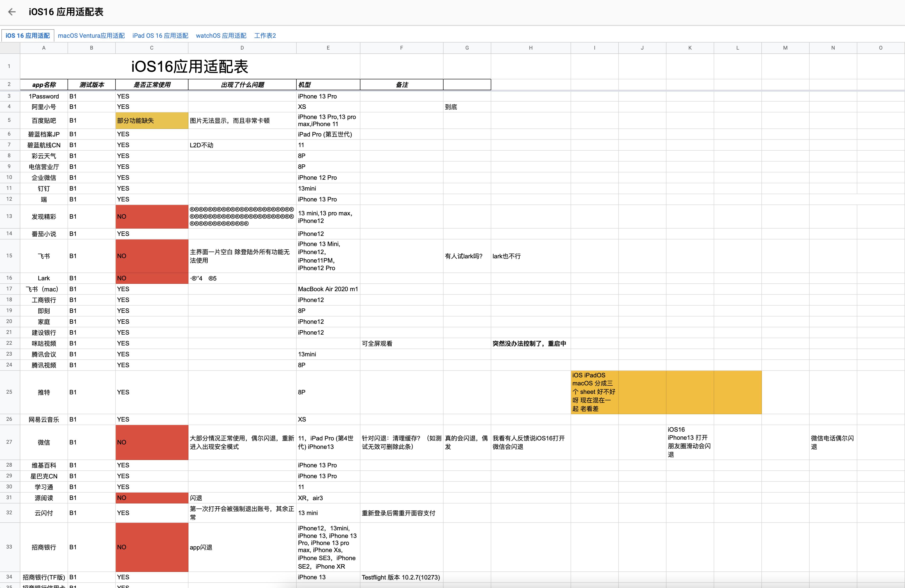Click the Testflight 版本 10.2.7 note cell

tap(401, 577)
